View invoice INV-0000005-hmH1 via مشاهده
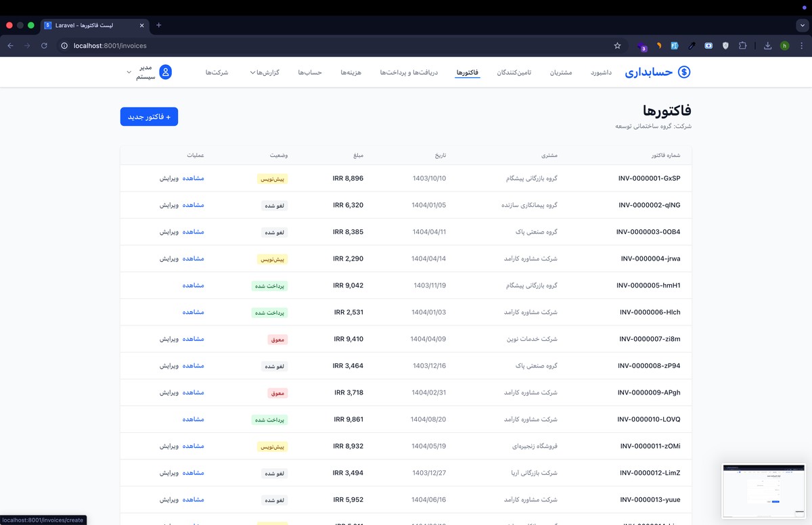The width and height of the screenshot is (812, 525). coord(193,286)
